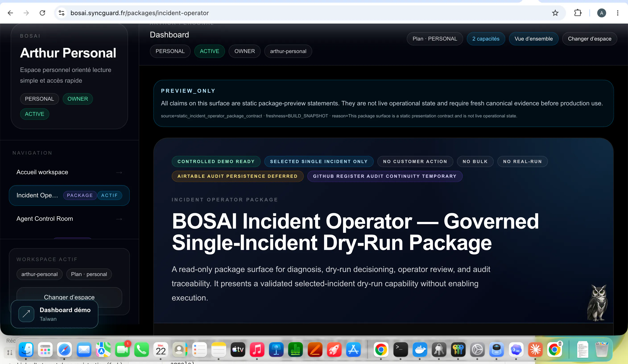Open Numbers from the Dock
Image resolution: width=628 pixels, height=364 pixels.
pos(295,350)
